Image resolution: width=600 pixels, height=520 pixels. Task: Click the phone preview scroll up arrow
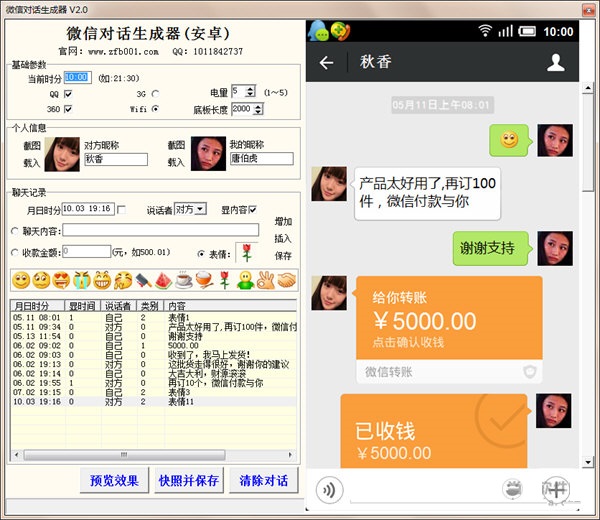point(588,88)
